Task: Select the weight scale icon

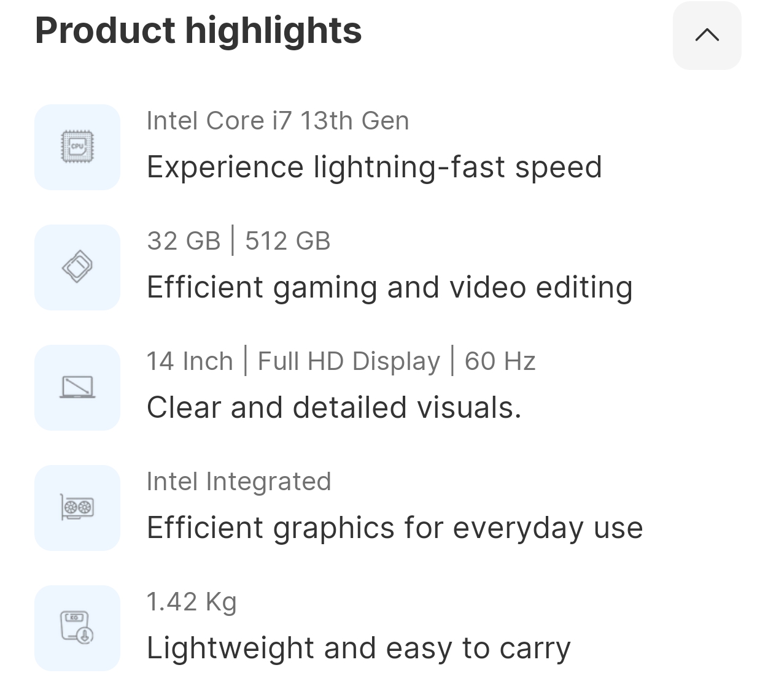Action: [x=77, y=627]
